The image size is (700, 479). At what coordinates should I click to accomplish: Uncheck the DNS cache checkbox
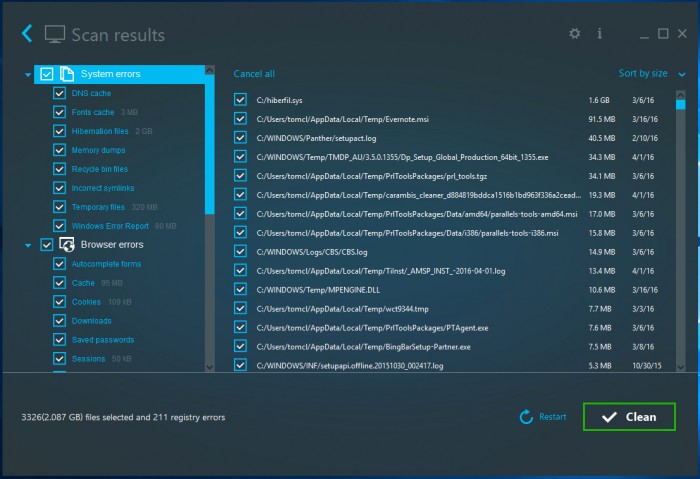click(59, 93)
